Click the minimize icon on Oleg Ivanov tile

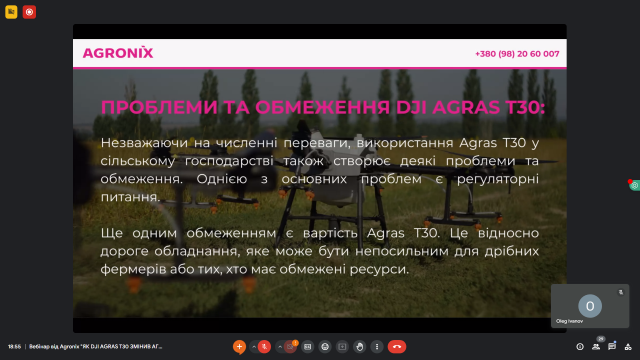point(621,292)
